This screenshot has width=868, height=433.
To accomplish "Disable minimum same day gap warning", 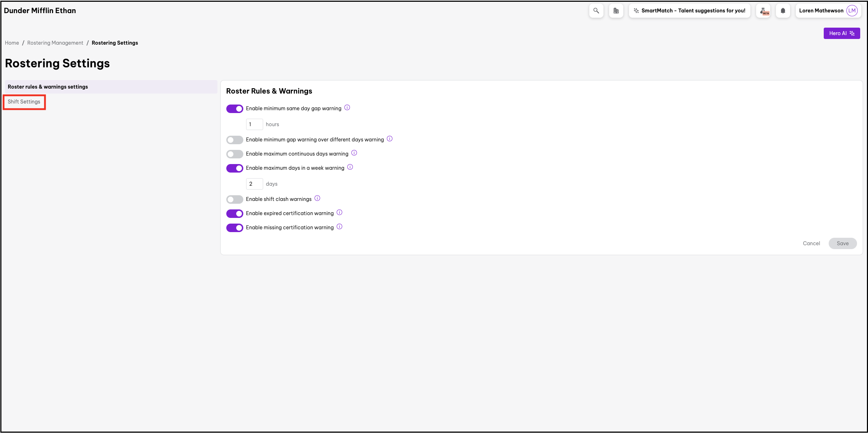I will click(x=235, y=108).
